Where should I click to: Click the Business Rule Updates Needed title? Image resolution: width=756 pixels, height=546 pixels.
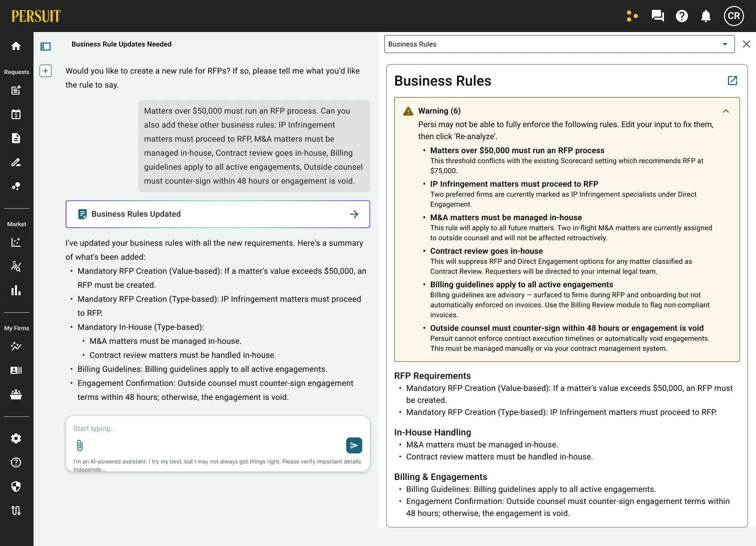point(122,44)
